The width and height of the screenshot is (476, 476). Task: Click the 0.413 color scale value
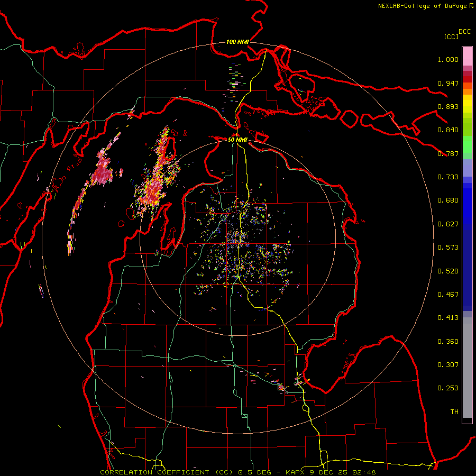coord(448,318)
